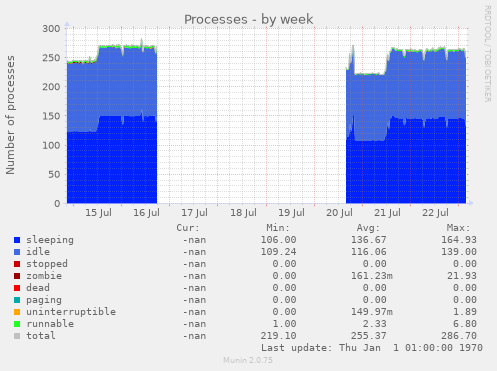Click the 'Cur:' column header
Screen dimensions: 497x371
[188, 228]
